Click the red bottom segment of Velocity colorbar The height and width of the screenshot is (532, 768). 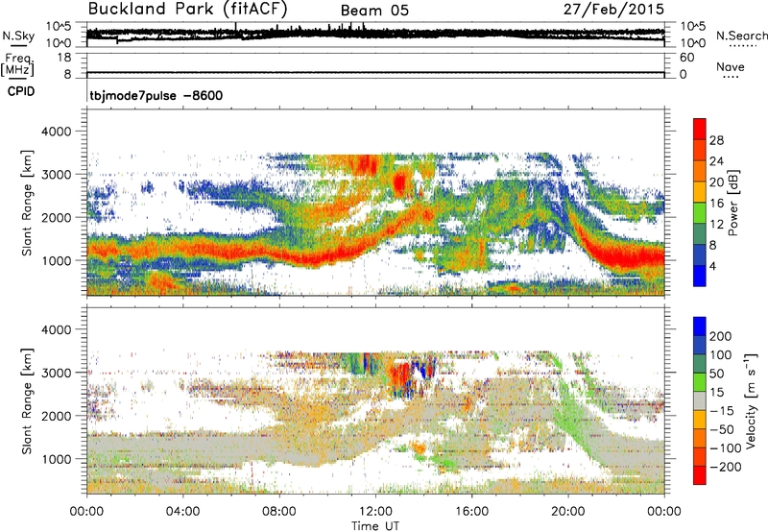pos(700,475)
